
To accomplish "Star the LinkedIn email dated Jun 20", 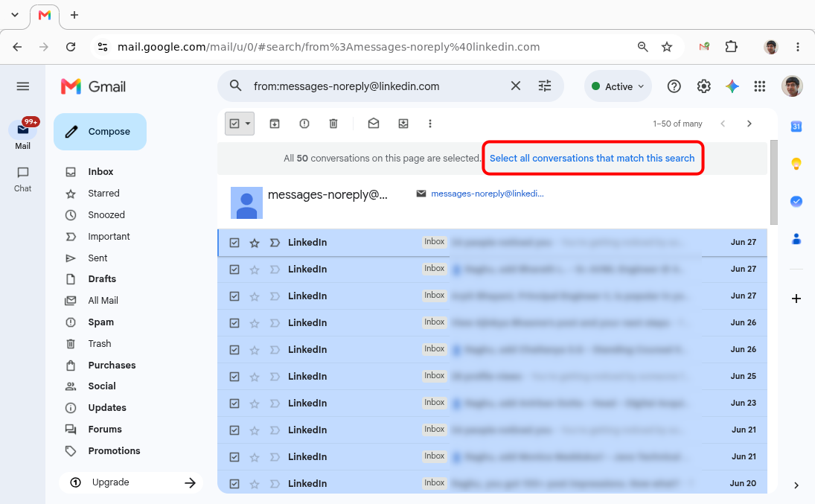I will pyautogui.click(x=254, y=484).
